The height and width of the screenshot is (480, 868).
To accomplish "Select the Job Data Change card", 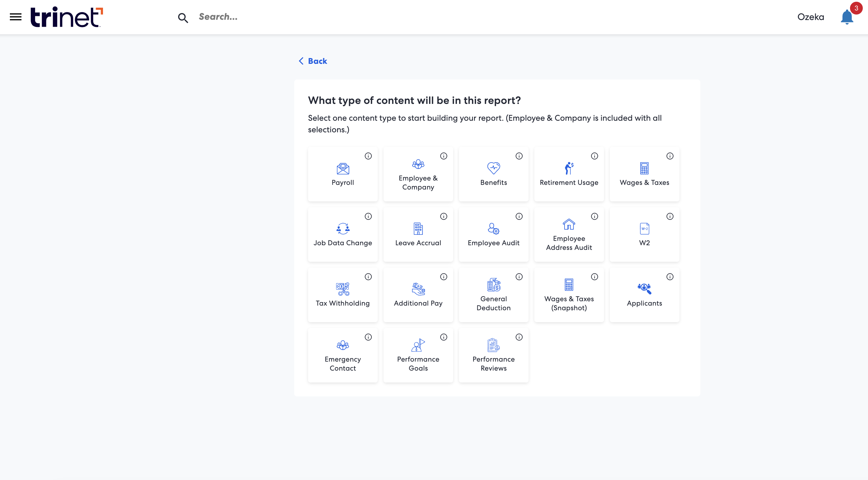I will (x=343, y=234).
